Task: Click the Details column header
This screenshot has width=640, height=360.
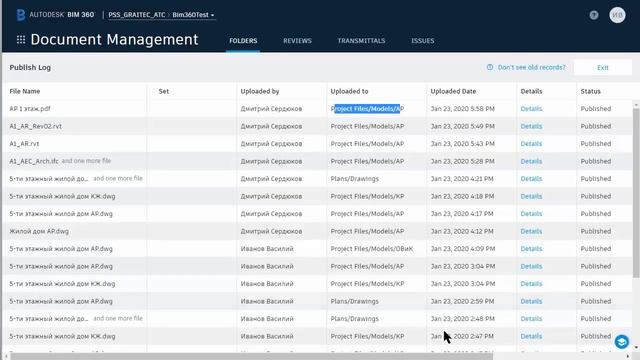Action: point(531,91)
